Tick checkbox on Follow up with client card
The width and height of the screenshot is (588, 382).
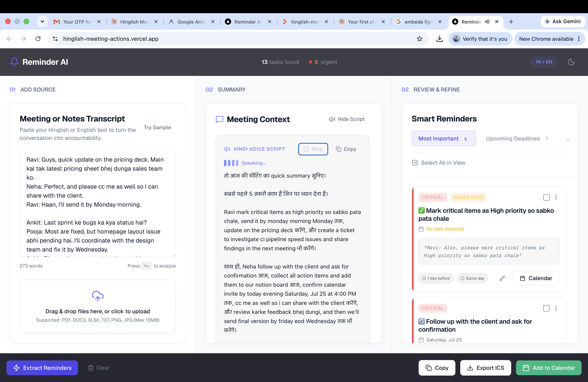546,308
